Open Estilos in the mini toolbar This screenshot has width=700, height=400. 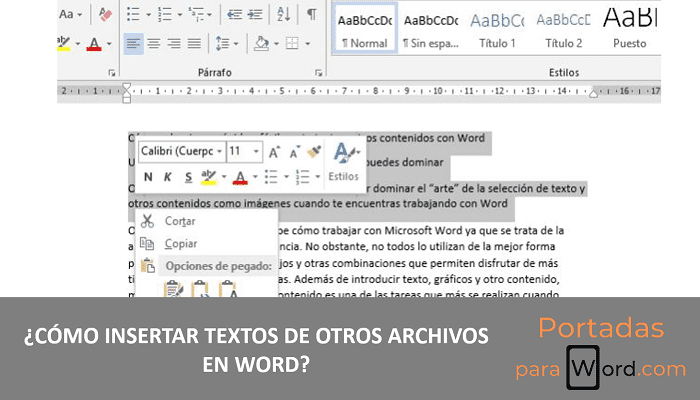click(344, 162)
